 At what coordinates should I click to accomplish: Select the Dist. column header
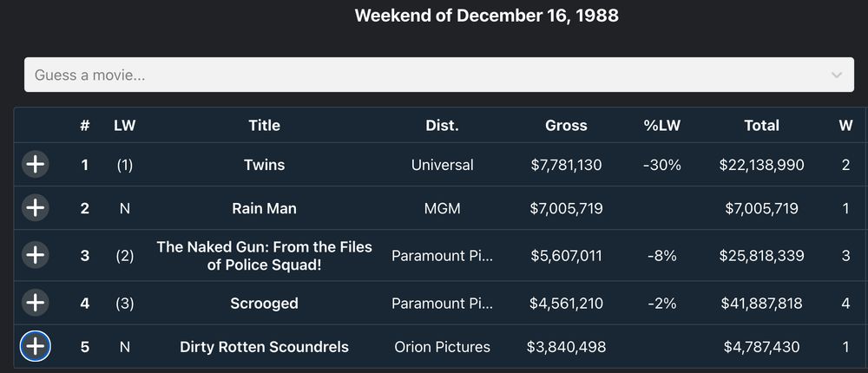pyautogui.click(x=442, y=126)
